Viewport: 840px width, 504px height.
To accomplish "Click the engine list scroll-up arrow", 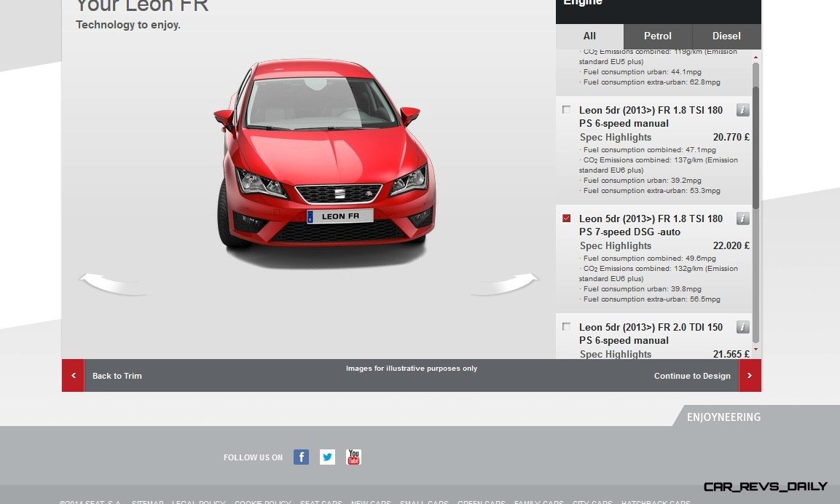I will click(756, 57).
